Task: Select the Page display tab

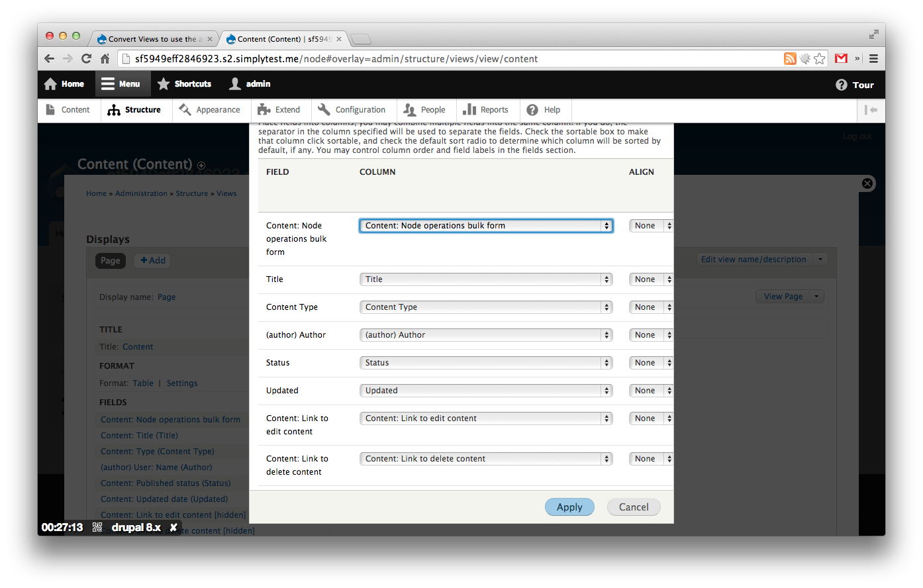Action: click(111, 261)
